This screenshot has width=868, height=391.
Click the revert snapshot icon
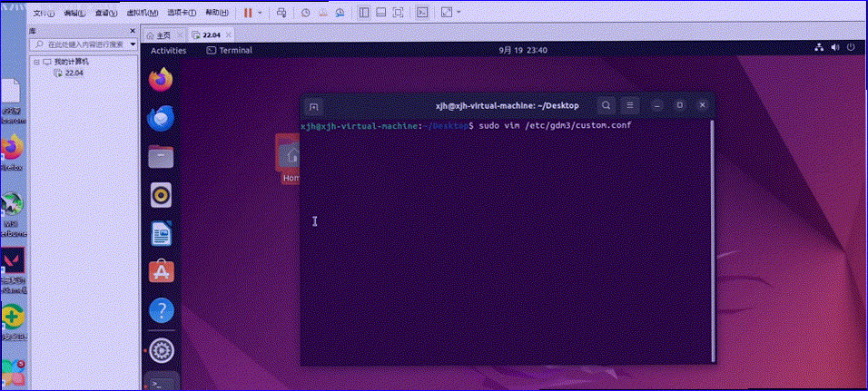(322, 12)
